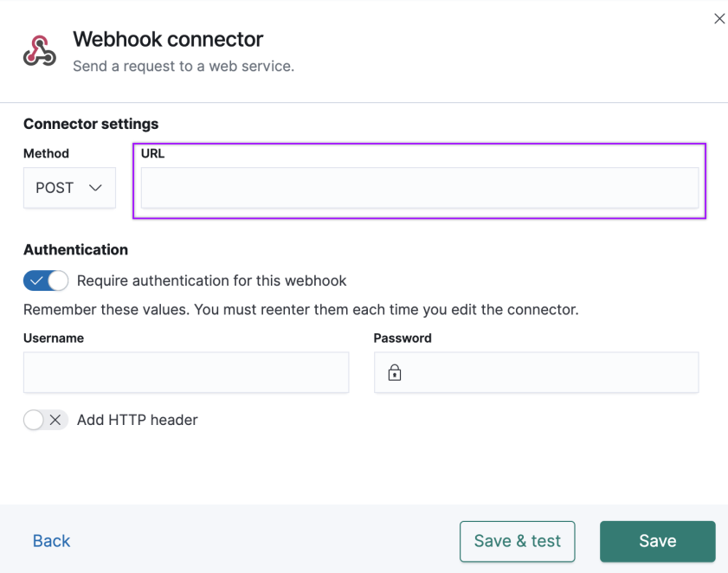
Task: Open the Method dropdown showing POST
Action: tap(69, 188)
